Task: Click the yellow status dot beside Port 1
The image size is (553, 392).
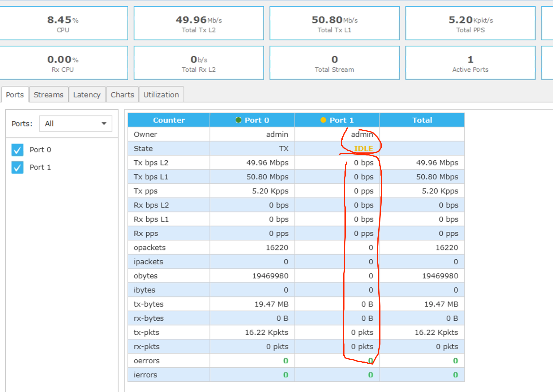Action: 323,120
